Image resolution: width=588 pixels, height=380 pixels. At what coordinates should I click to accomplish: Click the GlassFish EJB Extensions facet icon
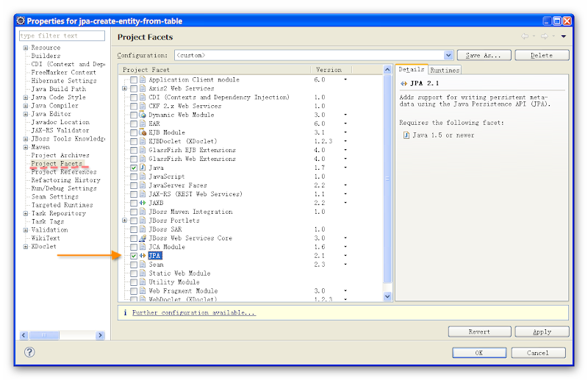143,150
